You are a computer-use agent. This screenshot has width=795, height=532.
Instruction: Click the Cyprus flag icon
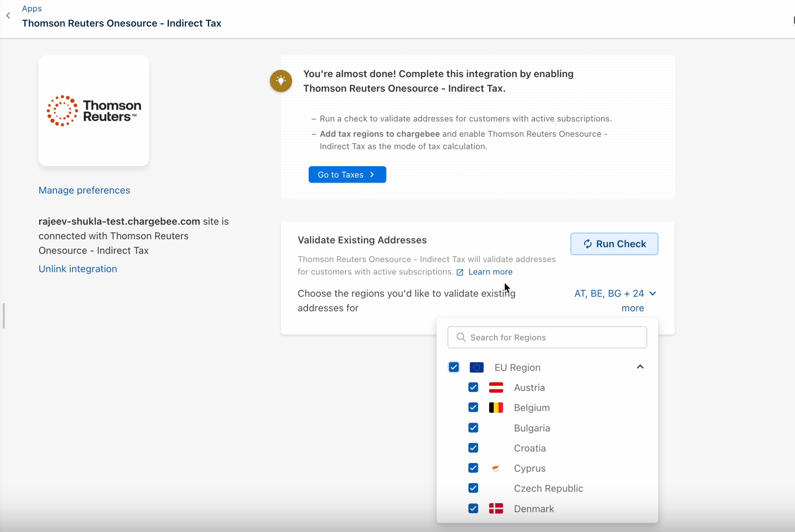[496, 468]
